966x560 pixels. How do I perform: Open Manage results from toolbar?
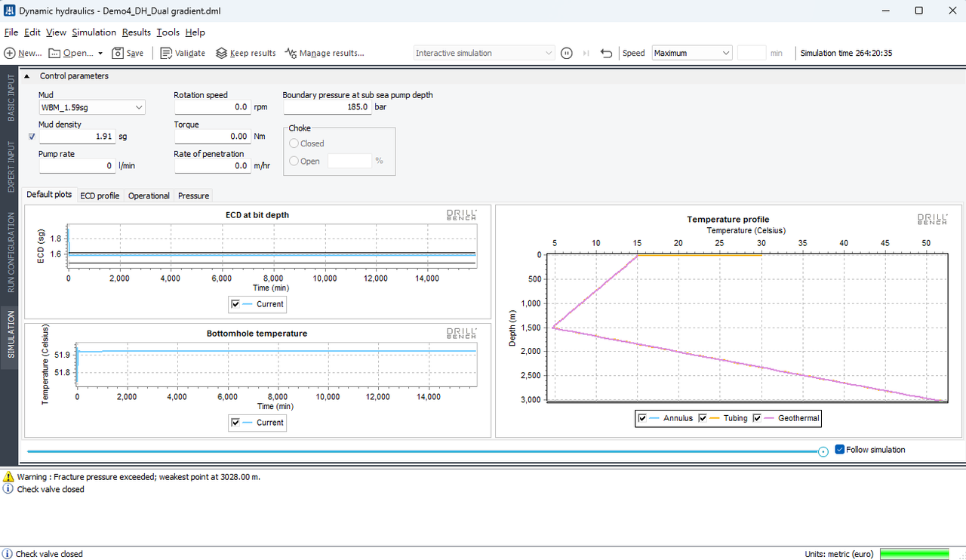click(324, 53)
